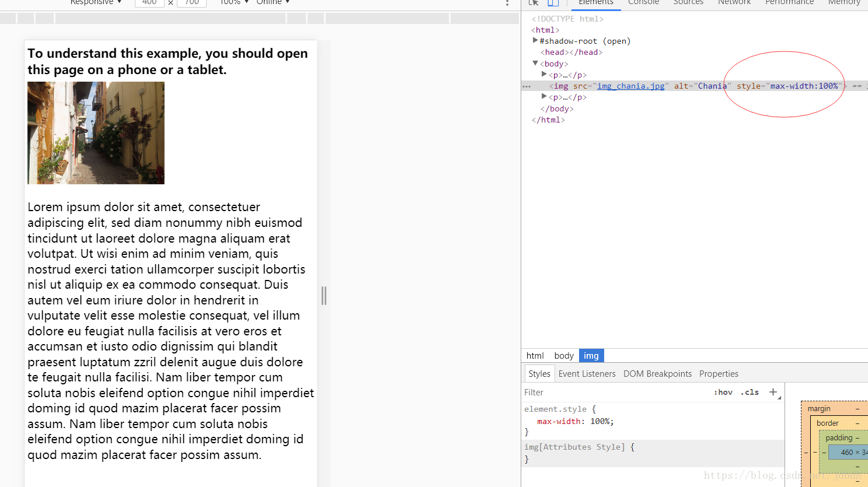
Task: Expand the first <p> element in the DOM tree
Action: pyautogui.click(x=544, y=75)
